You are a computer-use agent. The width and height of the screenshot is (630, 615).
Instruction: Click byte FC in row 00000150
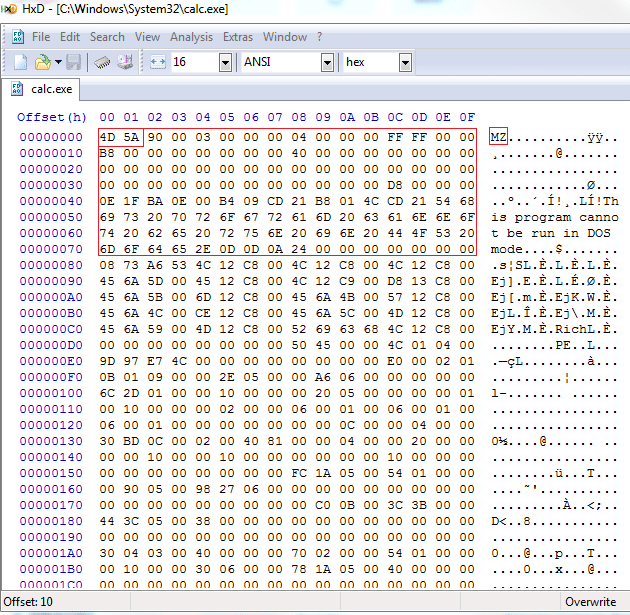[299, 473]
